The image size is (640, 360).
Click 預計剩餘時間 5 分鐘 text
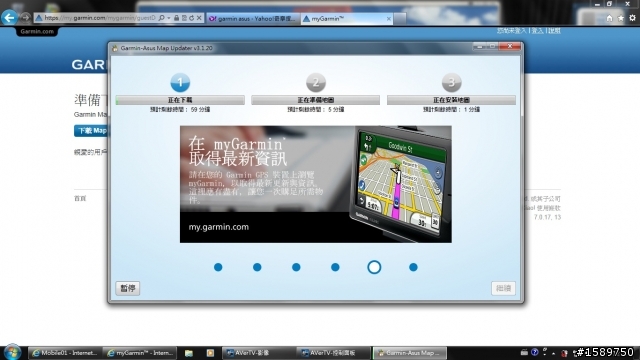pyautogui.click(x=316, y=109)
